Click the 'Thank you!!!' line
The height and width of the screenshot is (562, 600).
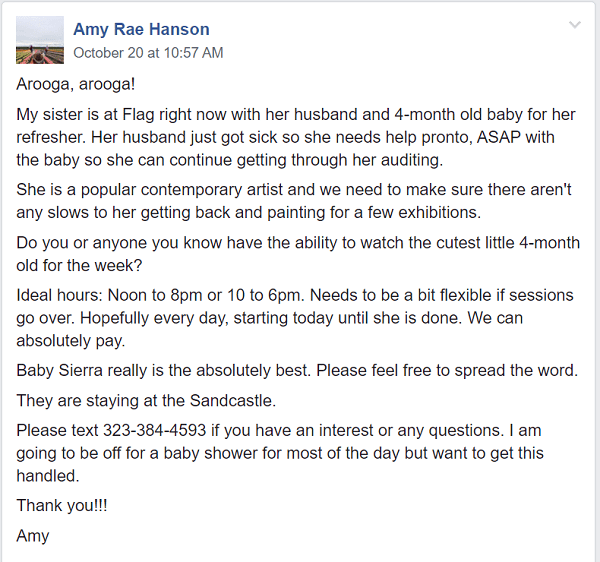pyautogui.click(x=62, y=505)
